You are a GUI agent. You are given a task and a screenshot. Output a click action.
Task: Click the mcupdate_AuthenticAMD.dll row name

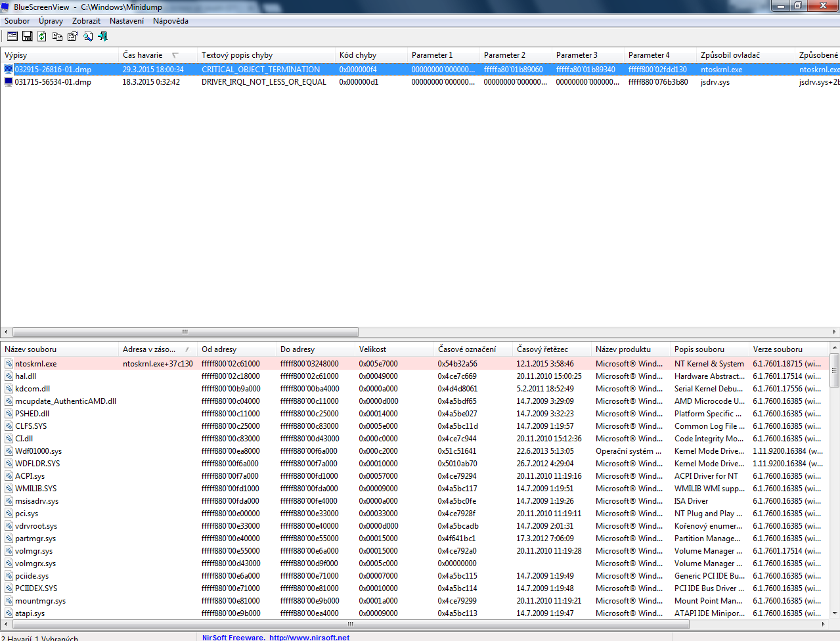(x=66, y=401)
